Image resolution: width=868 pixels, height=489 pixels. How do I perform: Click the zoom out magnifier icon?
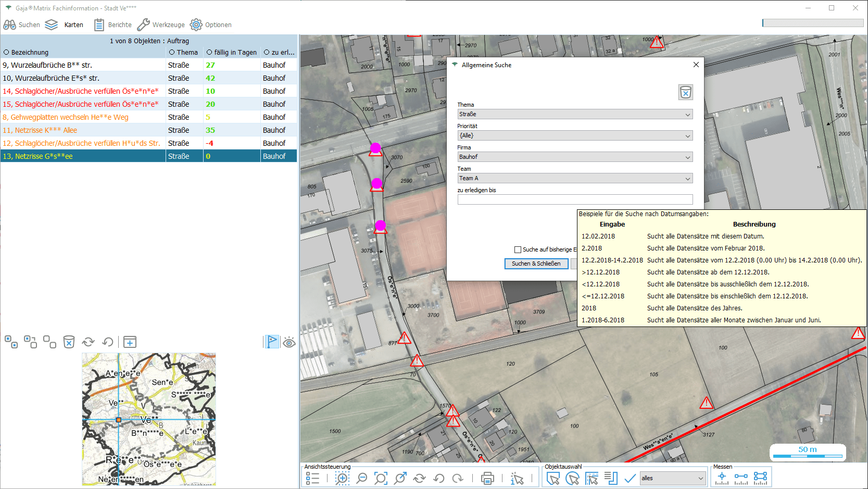click(x=361, y=478)
